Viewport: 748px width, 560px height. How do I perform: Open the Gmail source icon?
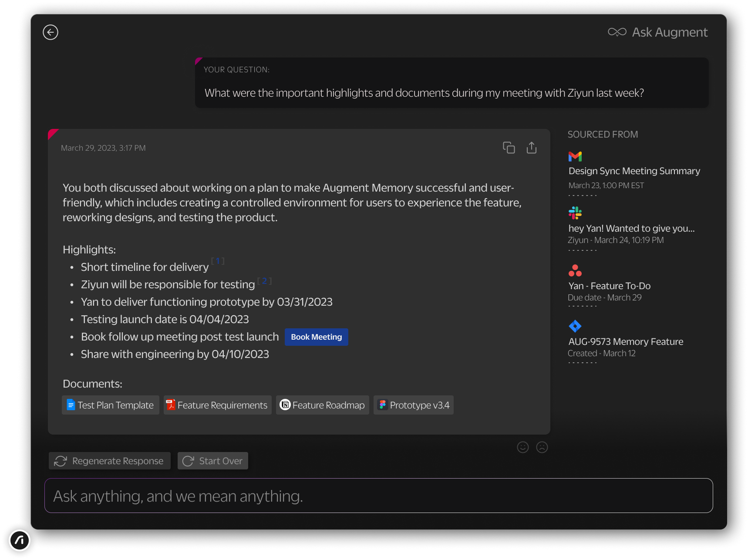pyautogui.click(x=575, y=156)
